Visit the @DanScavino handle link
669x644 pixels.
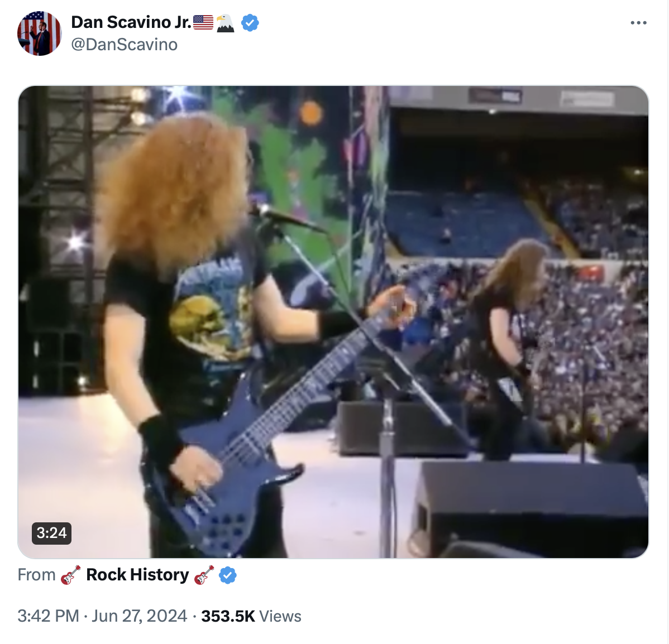(x=124, y=44)
